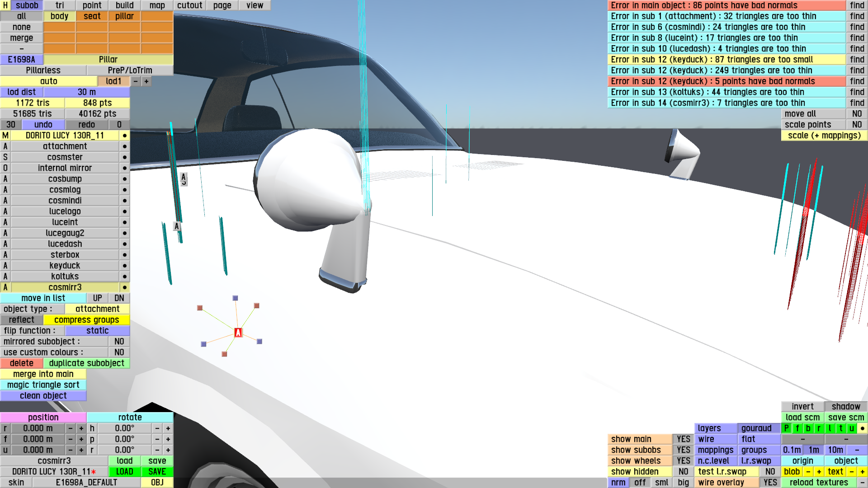Switch to the map tab
Viewport: 868px width, 488px height.
click(x=157, y=5)
